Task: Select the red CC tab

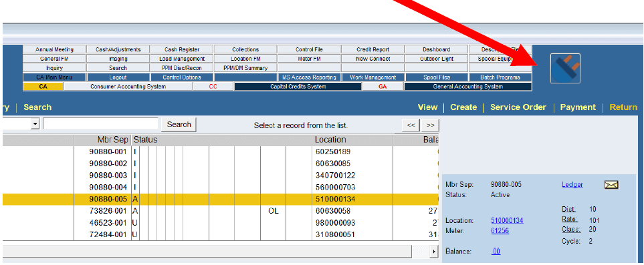Action: pyautogui.click(x=213, y=87)
